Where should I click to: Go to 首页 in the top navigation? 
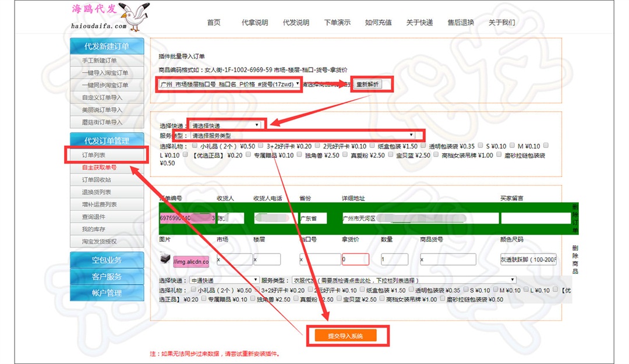pyautogui.click(x=214, y=23)
